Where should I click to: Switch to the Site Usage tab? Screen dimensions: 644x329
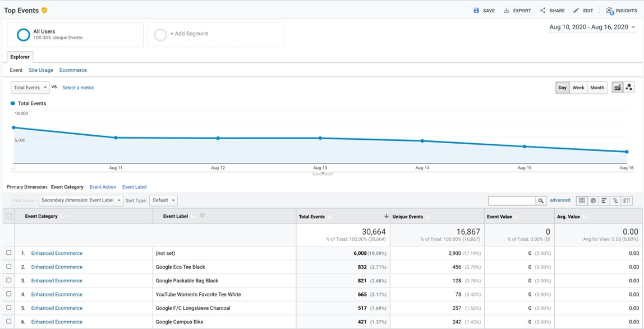coord(40,70)
